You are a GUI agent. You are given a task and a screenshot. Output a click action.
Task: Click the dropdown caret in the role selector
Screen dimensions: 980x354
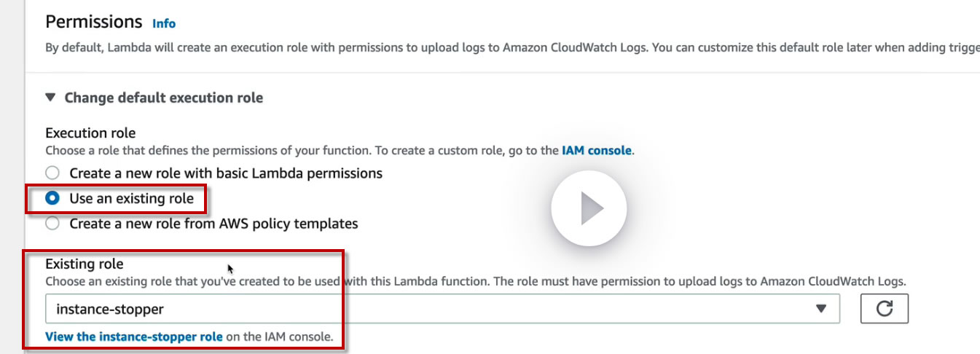(x=821, y=309)
